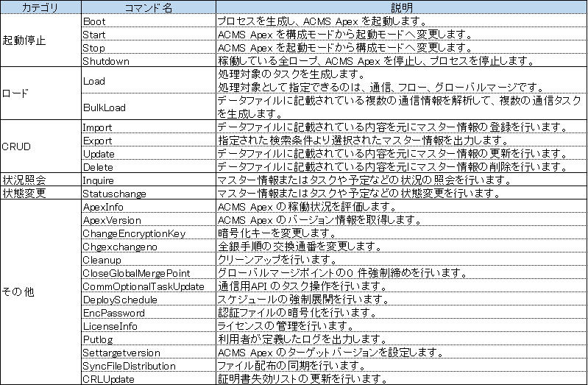This screenshot has width=588, height=385.
Task: Click the description about 利用者が定義したログ
Action: click(x=302, y=339)
